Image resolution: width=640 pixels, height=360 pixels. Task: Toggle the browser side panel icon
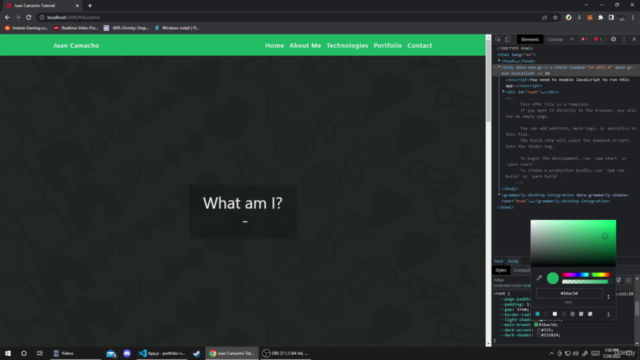(x=611, y=18)
